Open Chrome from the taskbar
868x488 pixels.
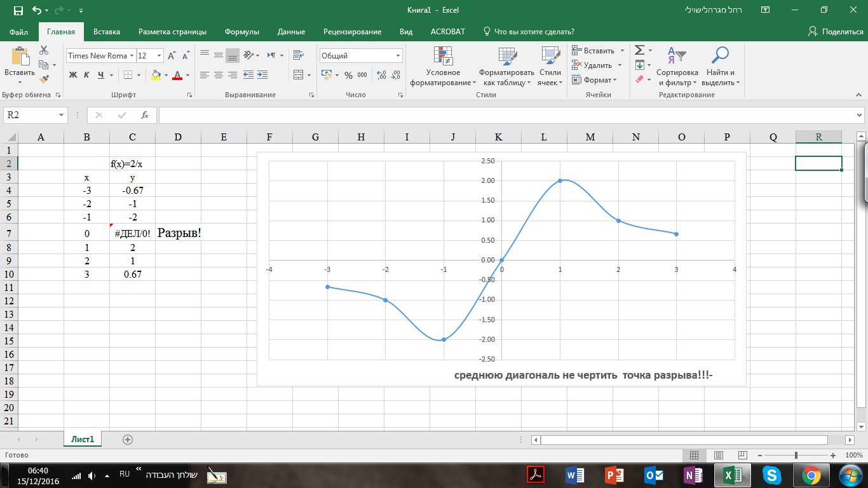click(811, 475)
